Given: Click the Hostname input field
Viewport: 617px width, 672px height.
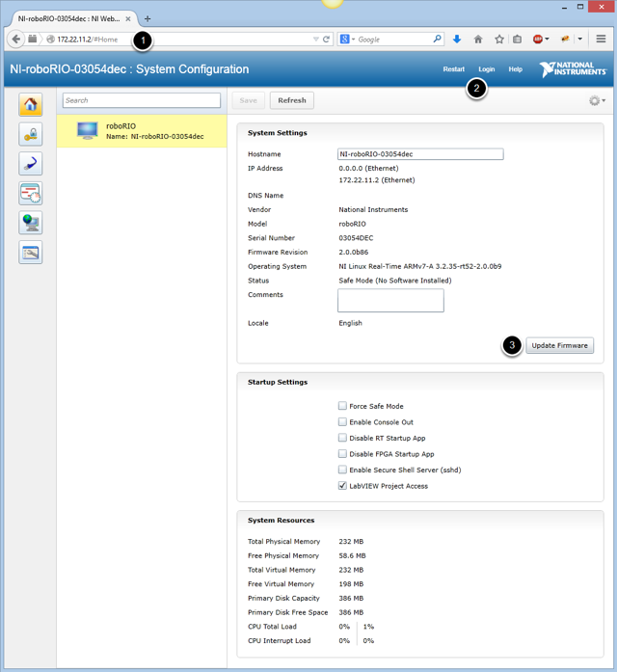Looking at the screenshot, I should pos(420,154).
